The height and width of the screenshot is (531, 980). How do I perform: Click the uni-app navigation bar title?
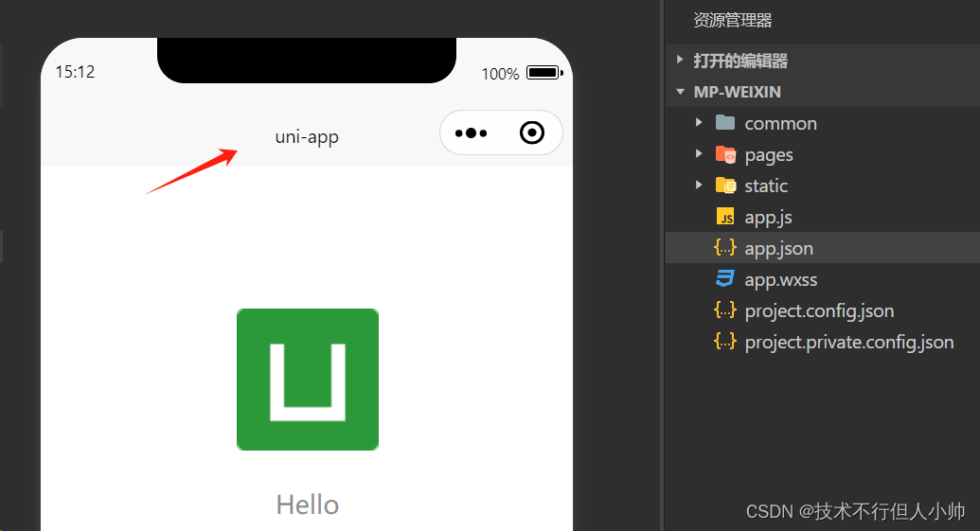(307, 137)
